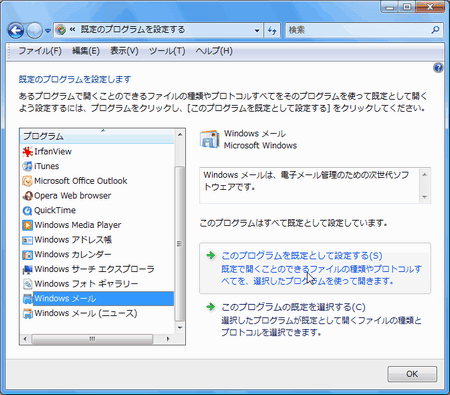Select Windows メール (ニュース) entry
Viewport: 450px width, 395px height.
pos(86,313)
